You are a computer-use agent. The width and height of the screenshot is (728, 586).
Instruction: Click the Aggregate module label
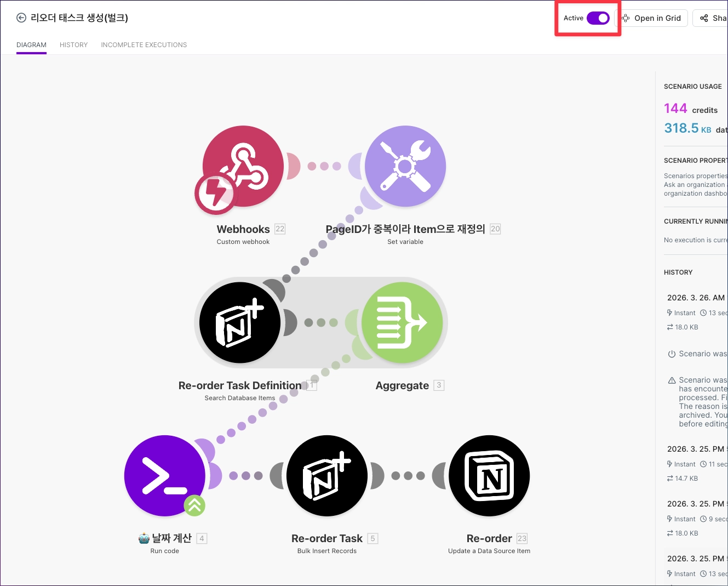pos(402,385)
